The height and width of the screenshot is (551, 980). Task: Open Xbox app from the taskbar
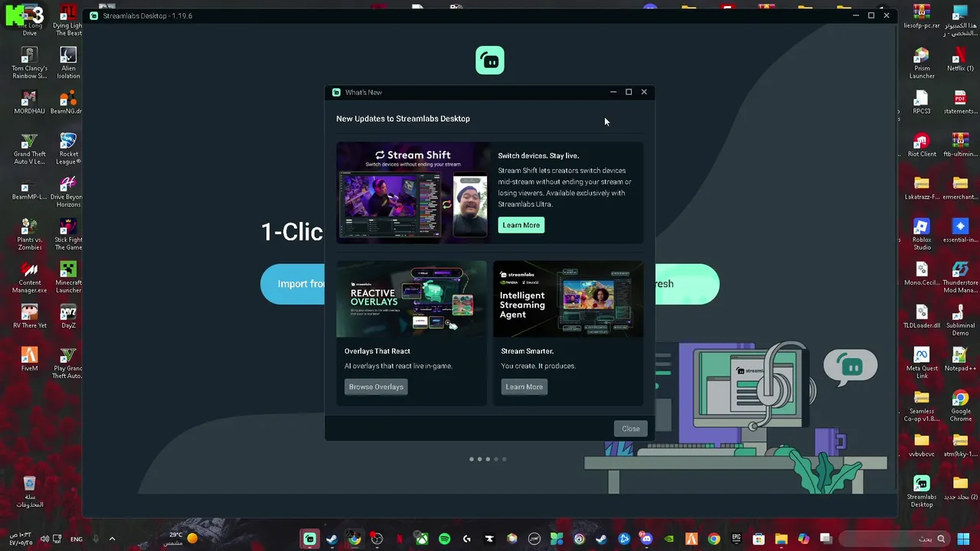click(422, 539)
